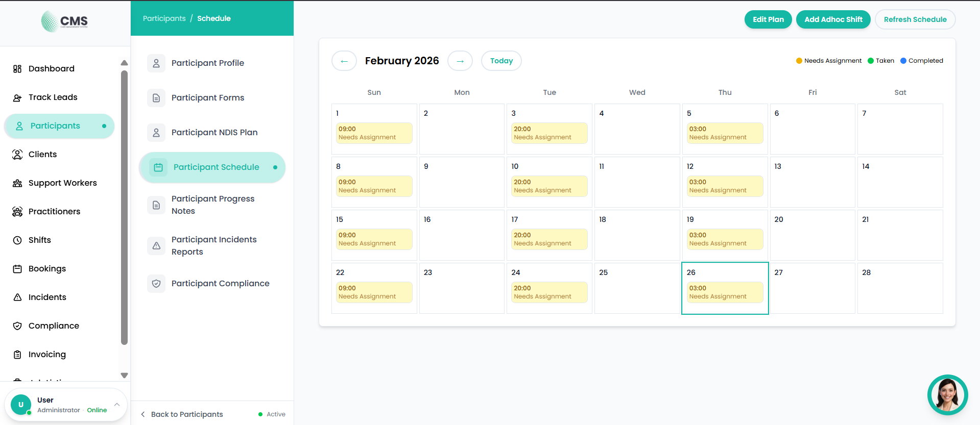980x425 pixels.
Task: Click the Refresh Schedule button
Action: pos(915,19)
